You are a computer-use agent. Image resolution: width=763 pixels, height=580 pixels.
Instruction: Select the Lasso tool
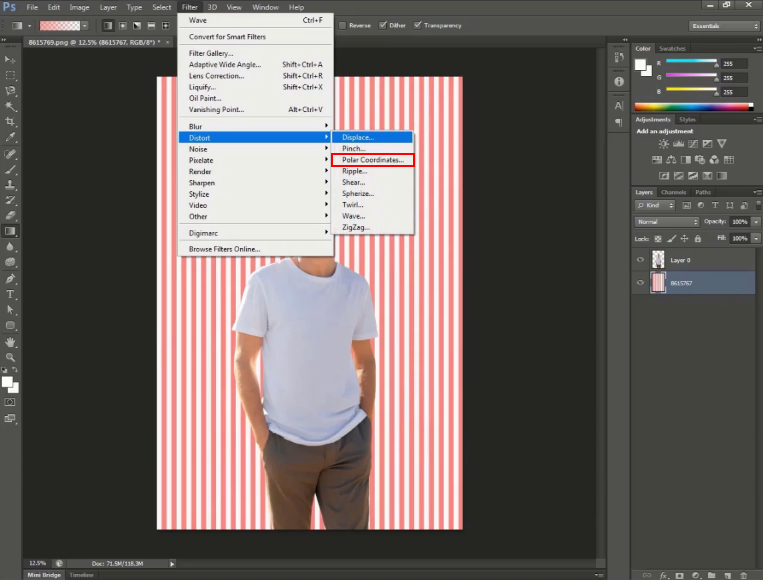[10, 91]
